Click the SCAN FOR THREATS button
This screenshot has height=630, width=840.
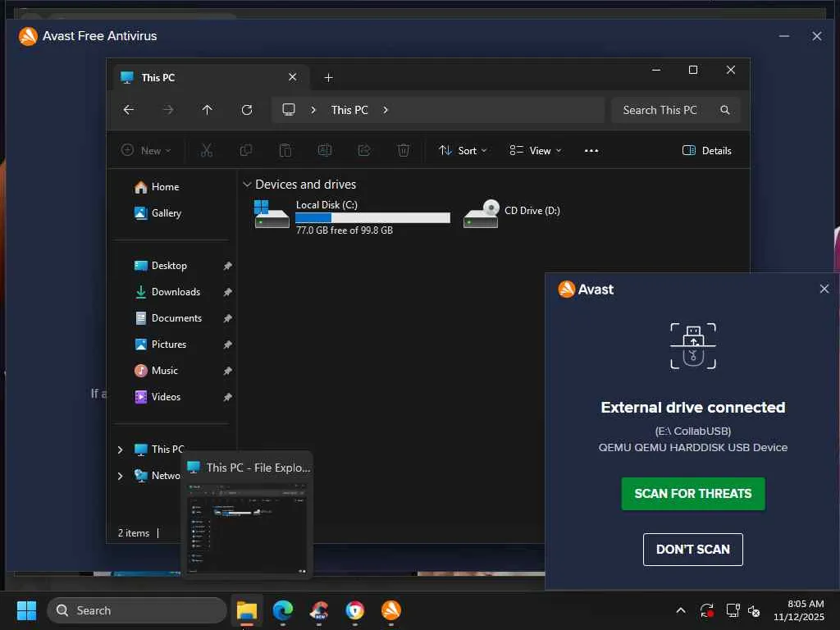coord(692,493)
